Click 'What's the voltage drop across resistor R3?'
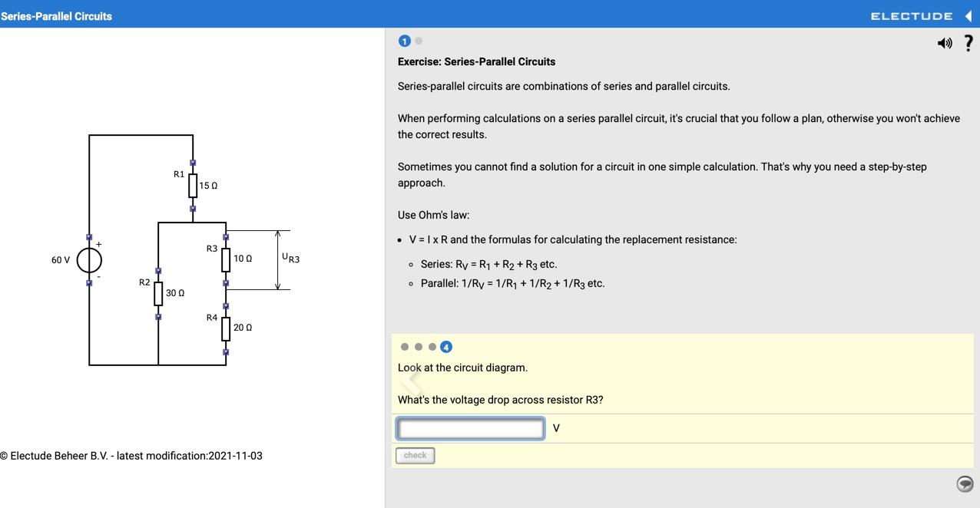Image resolution: width=980 pixels, height=508 pixels. 500,400
